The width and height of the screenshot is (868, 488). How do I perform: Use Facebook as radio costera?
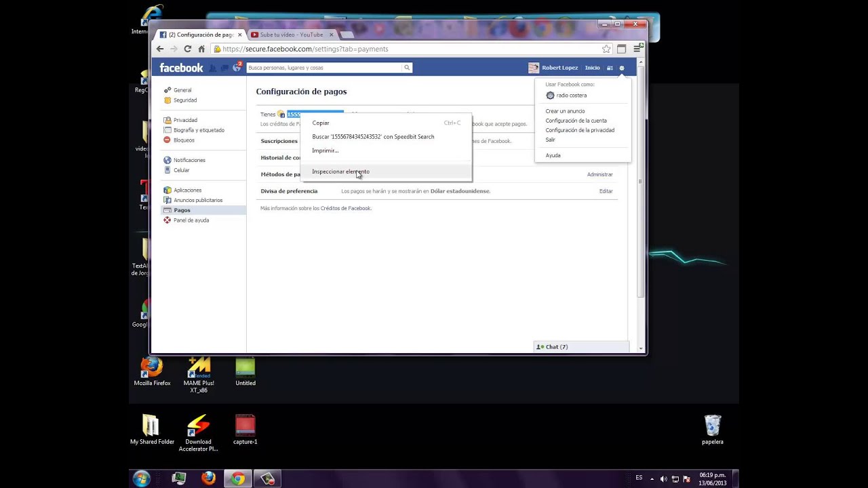tap(571, 96)
